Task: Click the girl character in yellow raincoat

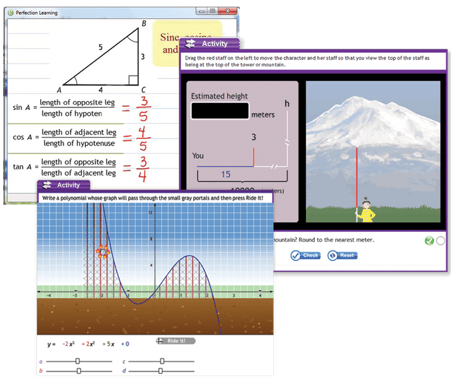Action: coord(366,210)
